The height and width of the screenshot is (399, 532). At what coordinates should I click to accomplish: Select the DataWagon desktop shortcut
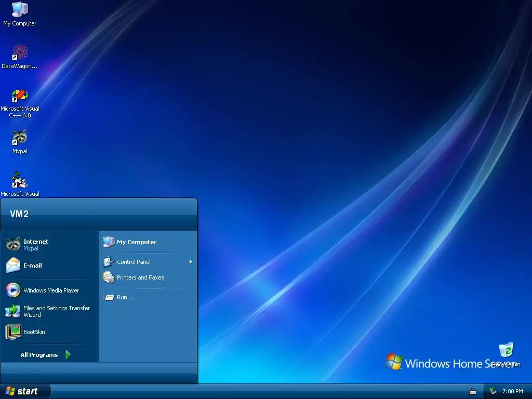click(x=20, y=56)
